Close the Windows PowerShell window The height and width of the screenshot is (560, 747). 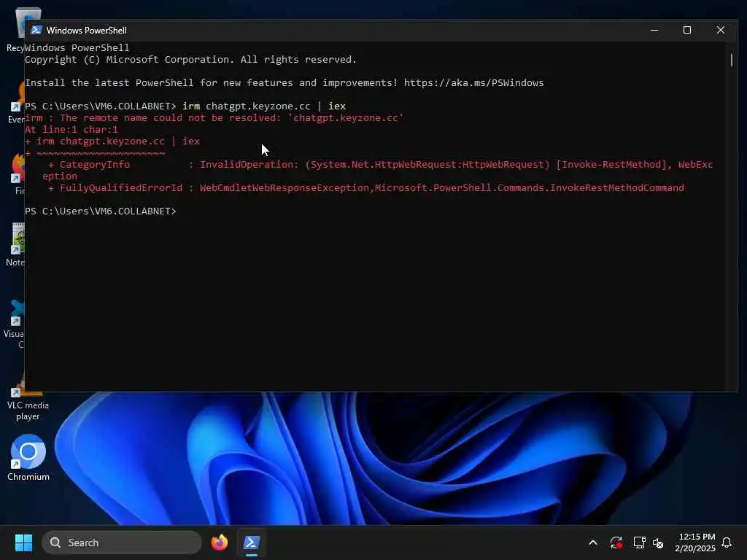pos(720,30)
